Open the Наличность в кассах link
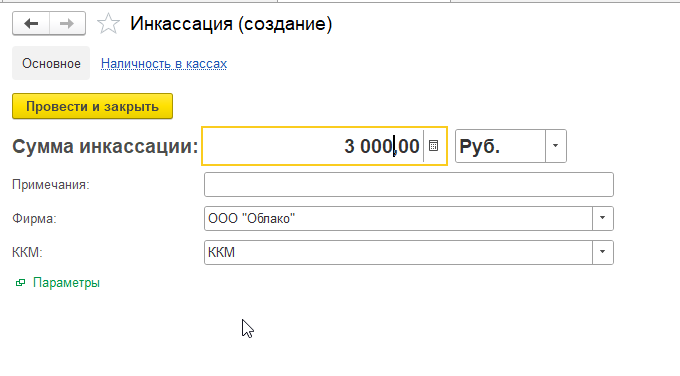Screen dimensions: 680x376 click(164, 64)
